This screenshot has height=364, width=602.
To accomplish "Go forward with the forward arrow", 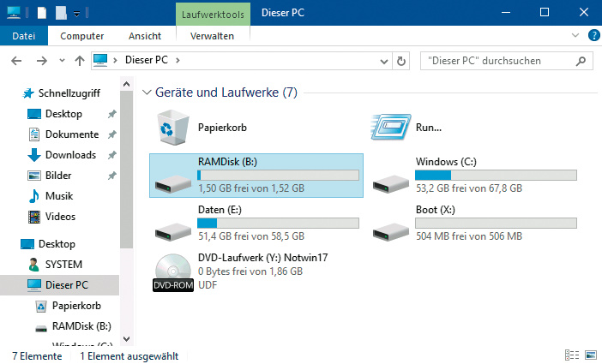I will [41, 61].
